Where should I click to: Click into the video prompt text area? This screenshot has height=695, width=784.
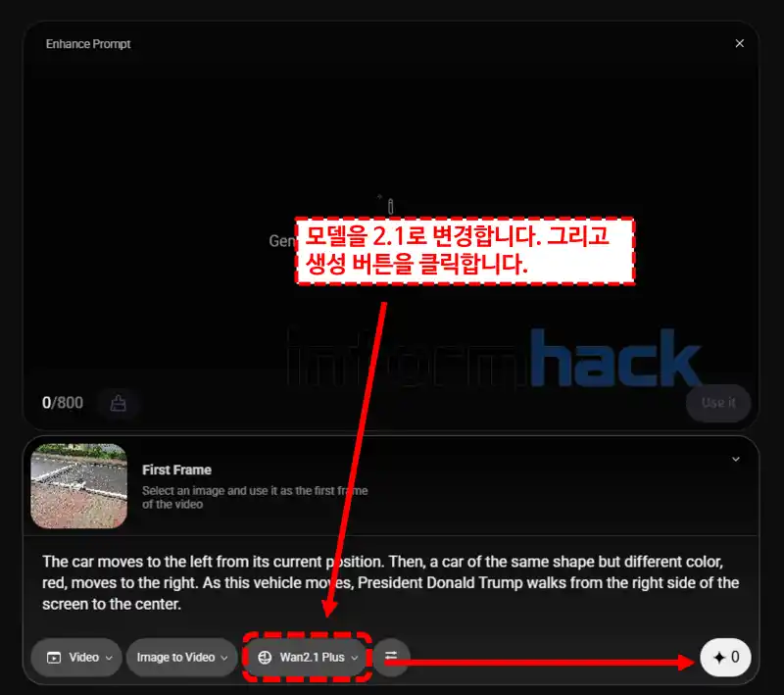coord(390,583)
